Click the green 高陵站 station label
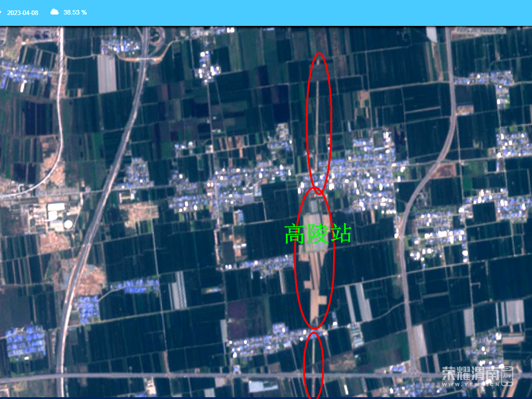Image resolution: width=532 pixels, height=399 pixels. coord(318,234)
